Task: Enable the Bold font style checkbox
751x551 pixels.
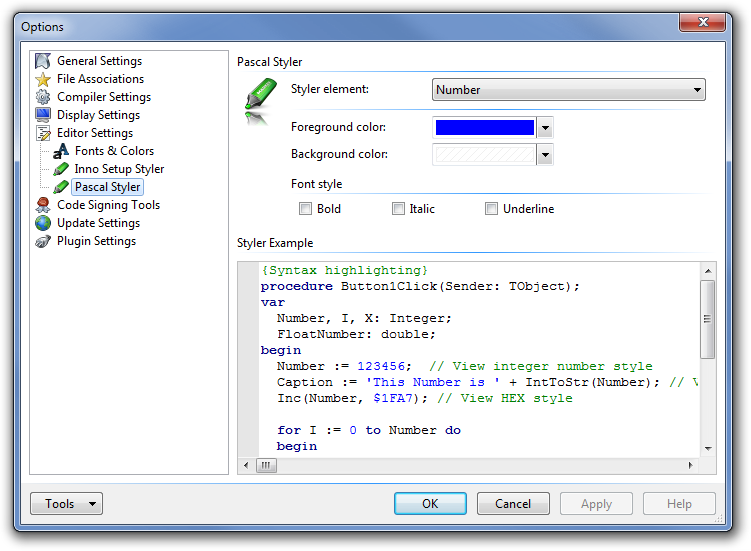Action: (306, 209)
